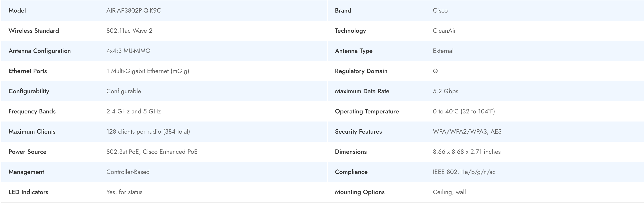The width and height of the screenshot is (644, 204).
Task: Click the 2.4 GHz and 5 GHz value
Action: click(133, 111)
